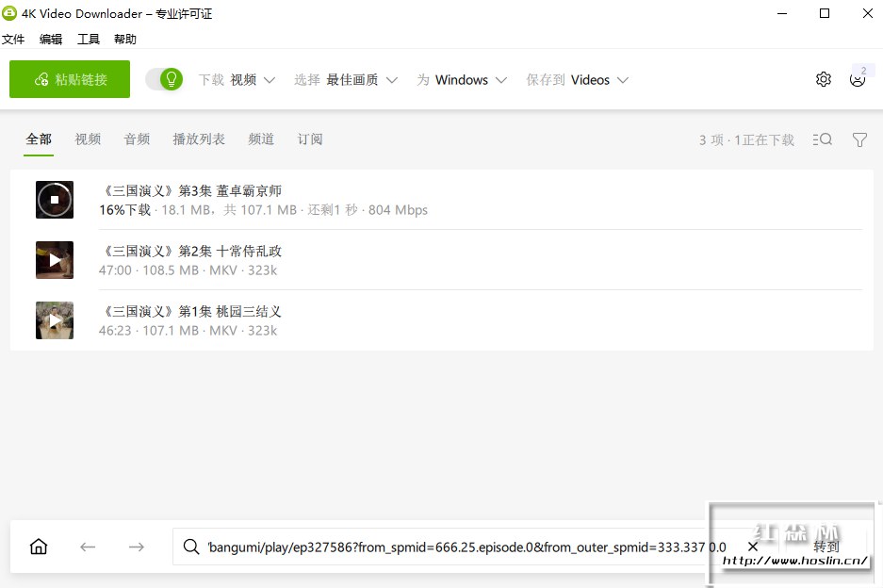Switch to the 播放列表 tab

tap(199, 139)
